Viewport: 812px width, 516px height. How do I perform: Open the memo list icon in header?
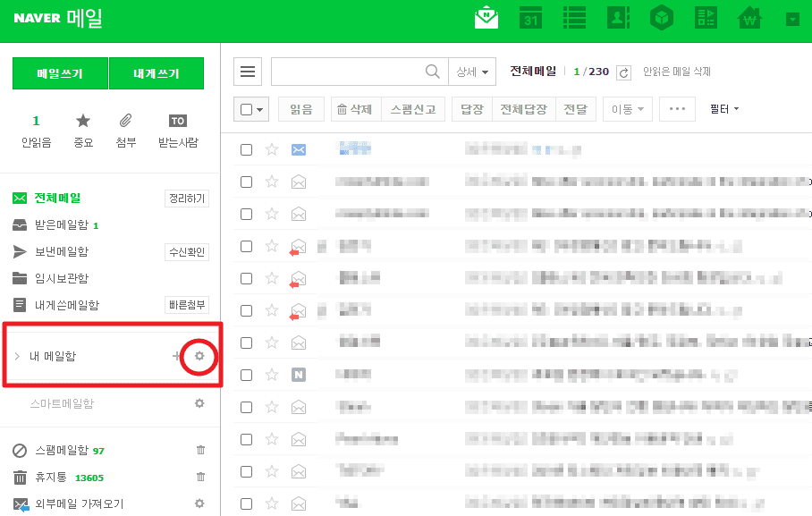[x=574, y=18]
